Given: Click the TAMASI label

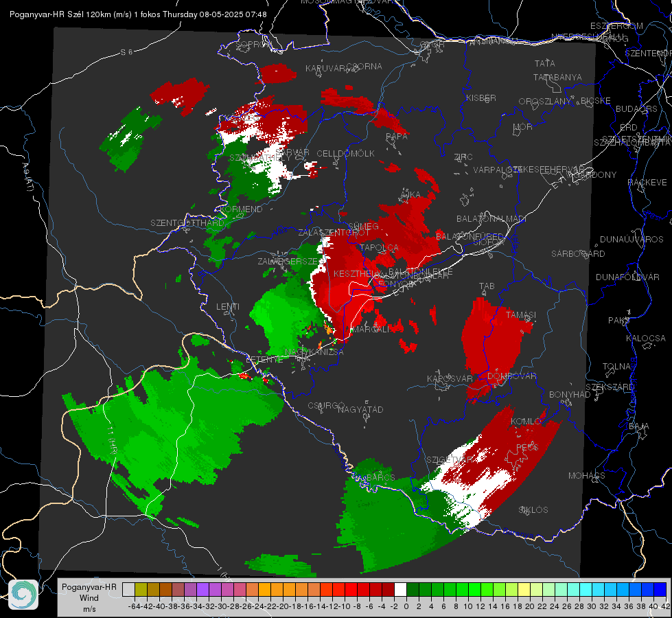Looking at the screenshot, I should click(x=521, y=314).
